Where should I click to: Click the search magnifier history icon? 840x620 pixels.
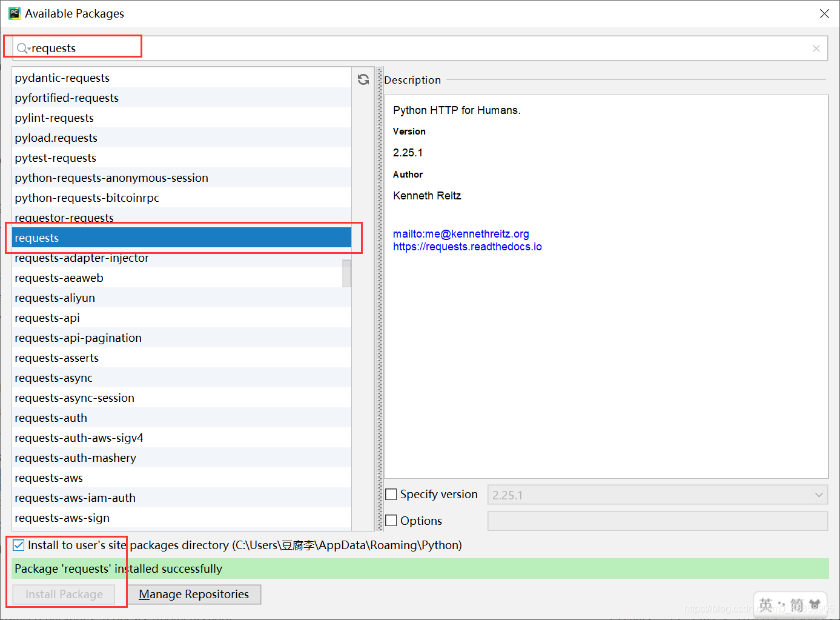23,48
